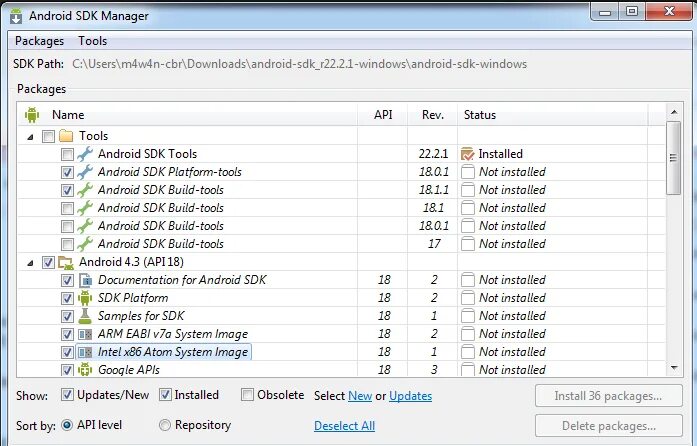Viewport: 697px width, 446px height.
Task: Click the Installed status icon of Android SDK Tools
Action: point(468,154)
